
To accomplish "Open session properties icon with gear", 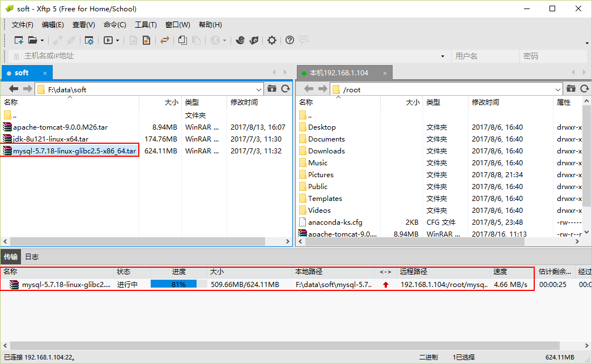I will point(89,40).
